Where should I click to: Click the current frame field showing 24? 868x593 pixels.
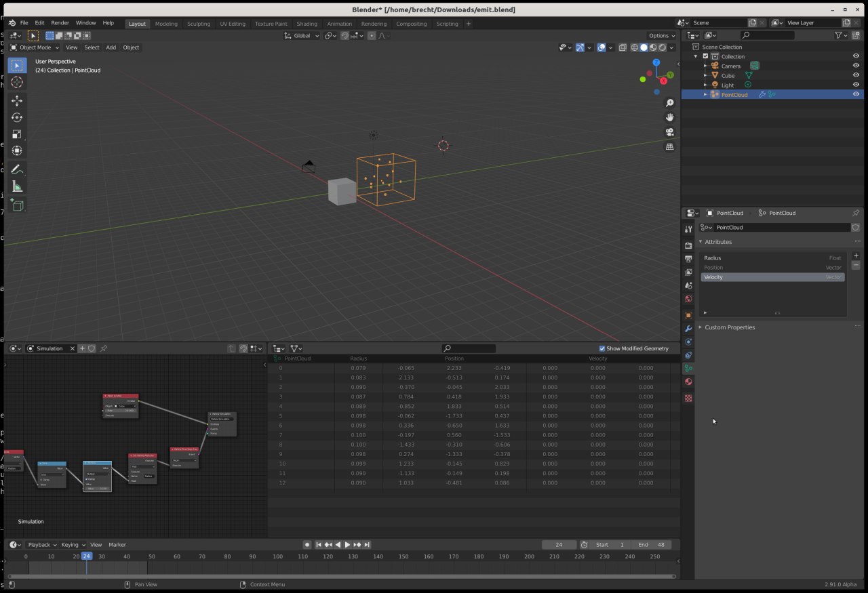tap(559, 545)
